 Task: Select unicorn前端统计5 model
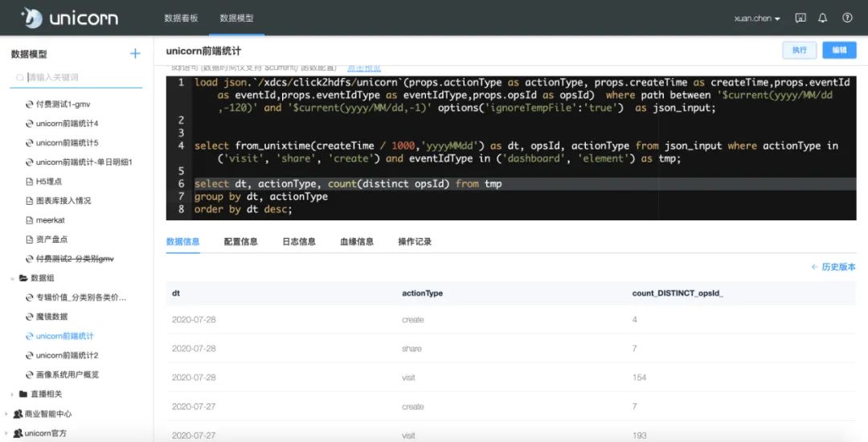click(x=67, y=143)
